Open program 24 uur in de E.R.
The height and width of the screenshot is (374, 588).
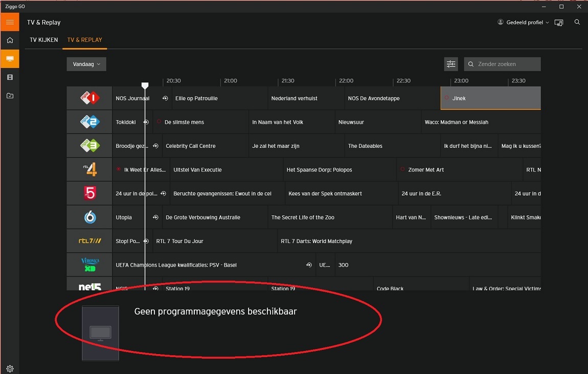tap(455, 193)
